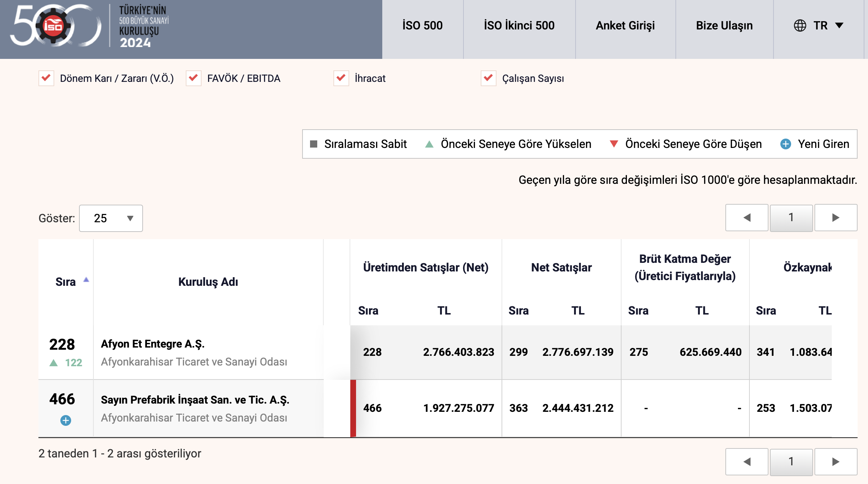
Task: Uncheck the İhracat checkbox
Action: coord(341,78)
